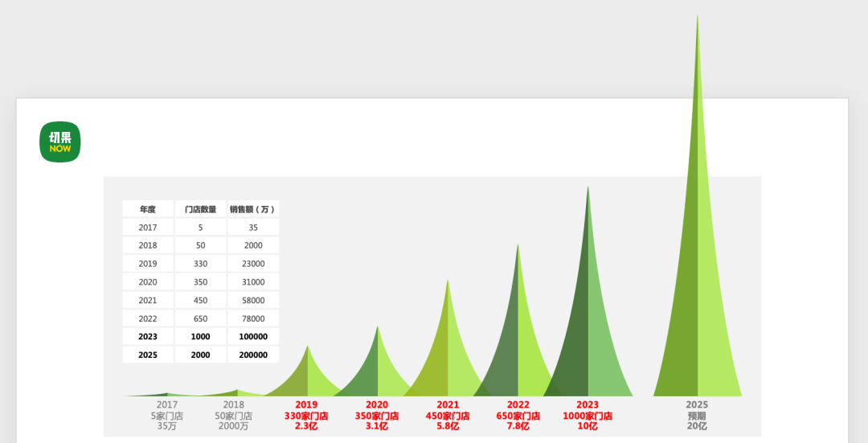Select the 门店数量 table header cell
The image size is (868, 443).
200,209
